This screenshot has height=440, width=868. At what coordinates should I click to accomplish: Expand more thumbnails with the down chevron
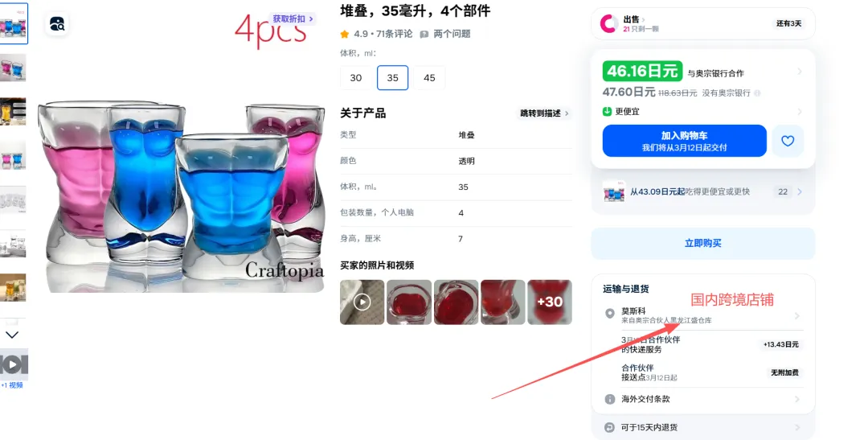click(12, 335)
